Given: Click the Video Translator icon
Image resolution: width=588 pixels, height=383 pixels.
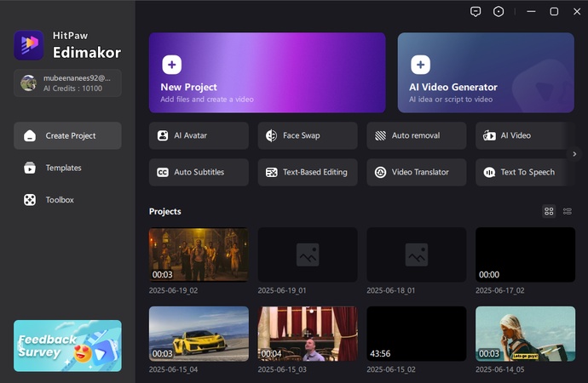Looking at the screenshot, I should coord(381,172).
